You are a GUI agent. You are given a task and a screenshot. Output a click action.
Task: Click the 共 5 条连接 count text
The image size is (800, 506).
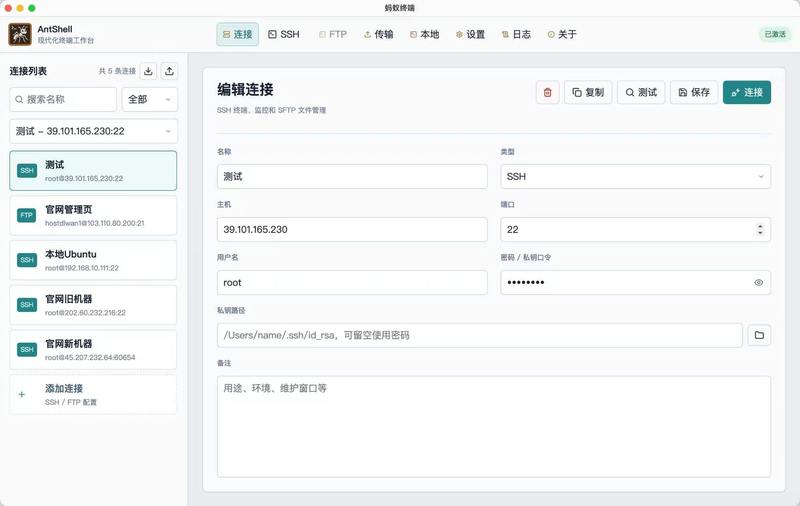pos(117,71)
